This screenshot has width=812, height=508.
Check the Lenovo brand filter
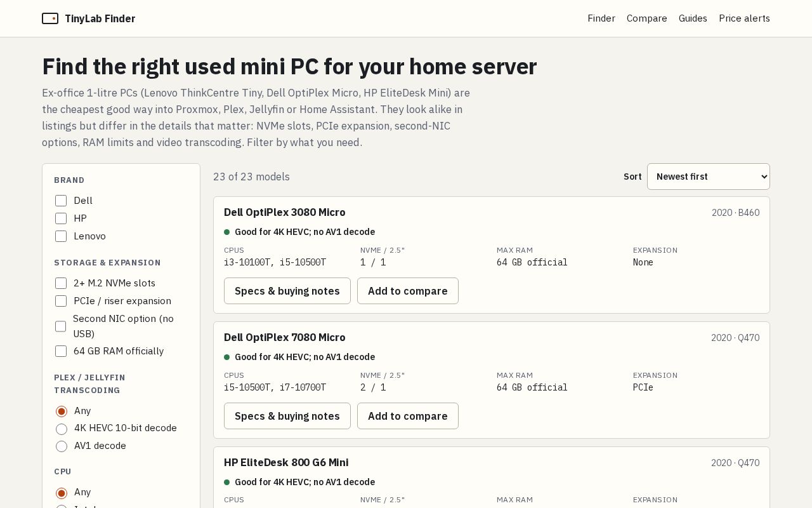[61, 236]
